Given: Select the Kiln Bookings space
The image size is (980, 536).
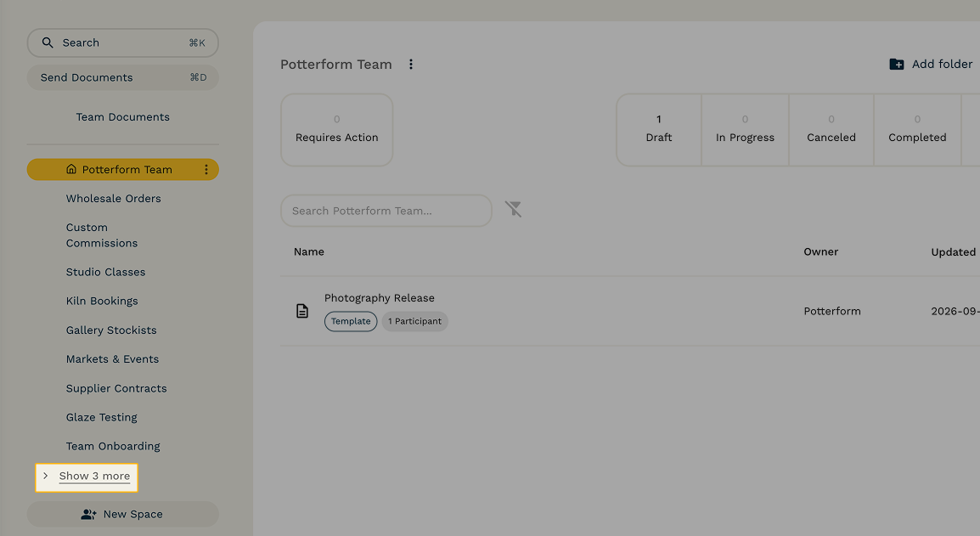Looking at the screenshot, I should [102, 301].
